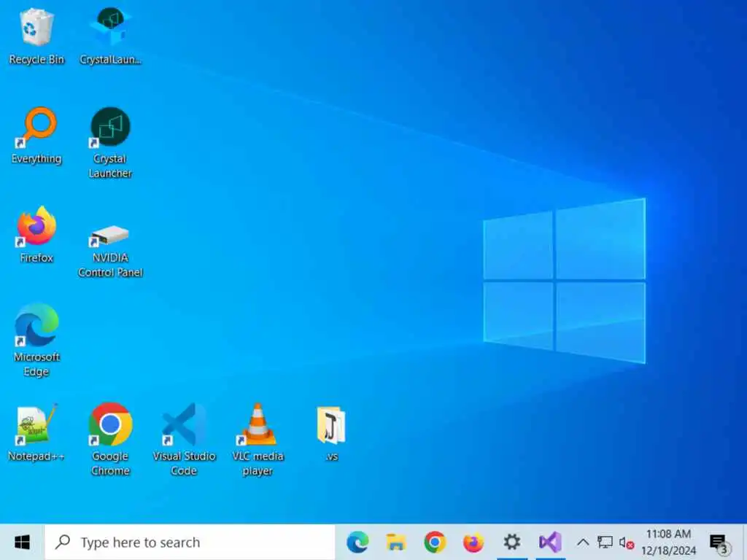Switch to Settings app in taskbar
This screenshot has width=747, height=560.
[511, 542]
